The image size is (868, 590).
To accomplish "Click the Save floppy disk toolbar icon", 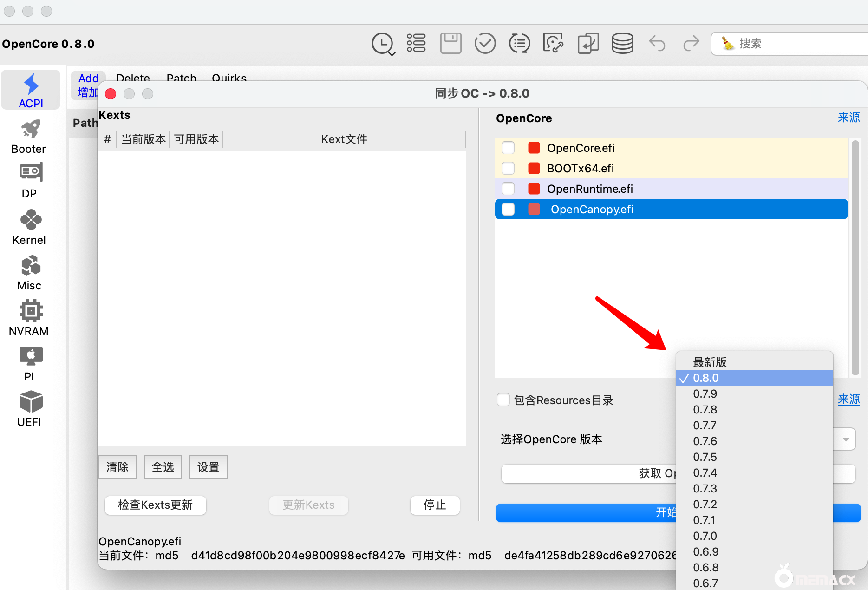I will coord(450,44).
